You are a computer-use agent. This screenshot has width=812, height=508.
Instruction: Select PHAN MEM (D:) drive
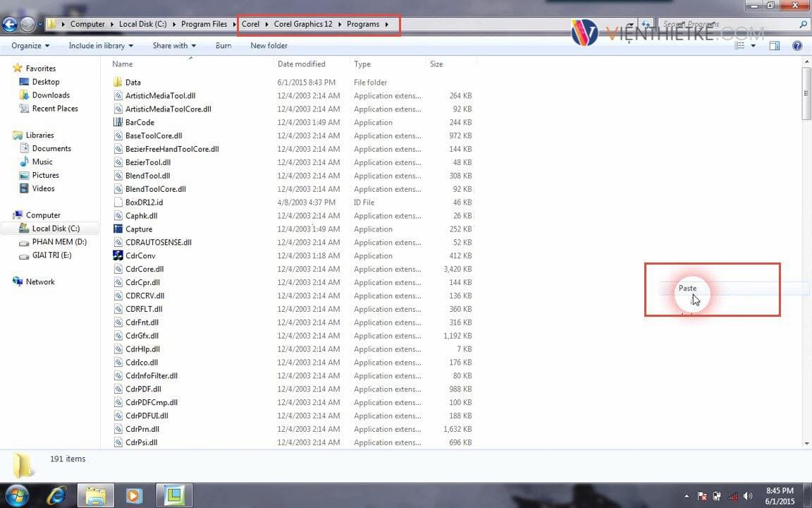click(59, 241)
